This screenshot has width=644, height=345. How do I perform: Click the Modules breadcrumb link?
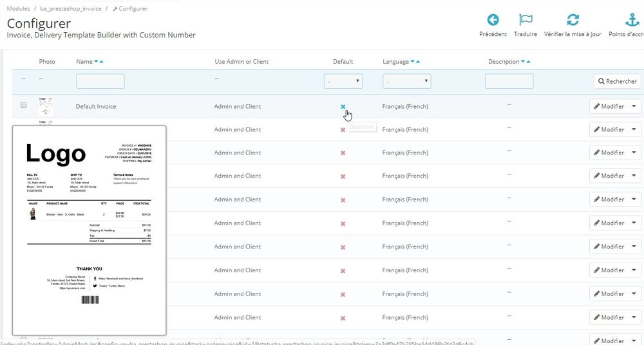coord(19,8)
